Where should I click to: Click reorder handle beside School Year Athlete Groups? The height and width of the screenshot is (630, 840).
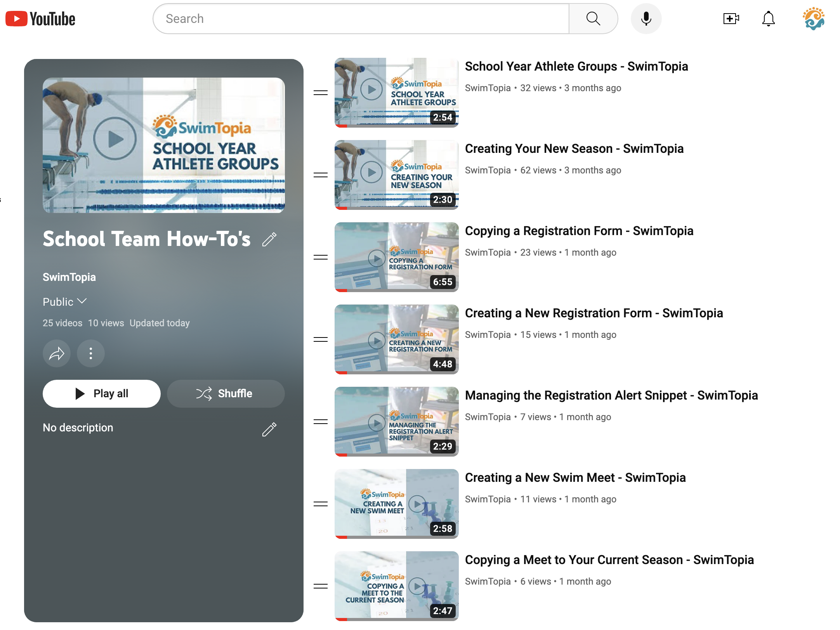coord(321,93)
